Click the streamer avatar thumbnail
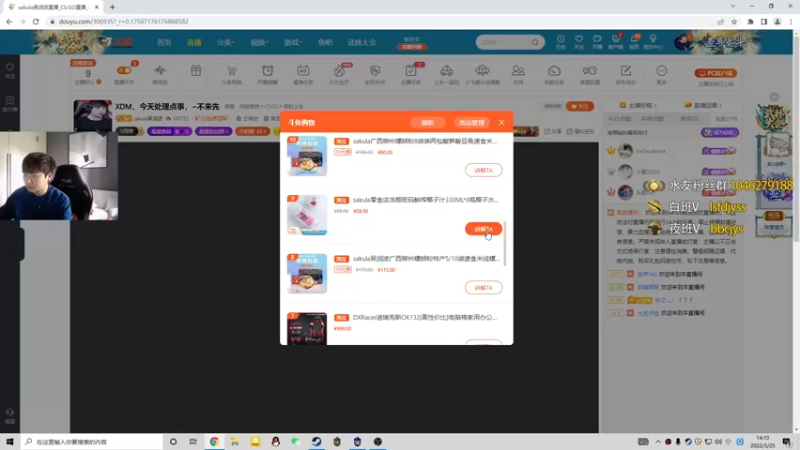 coord(92,115)
